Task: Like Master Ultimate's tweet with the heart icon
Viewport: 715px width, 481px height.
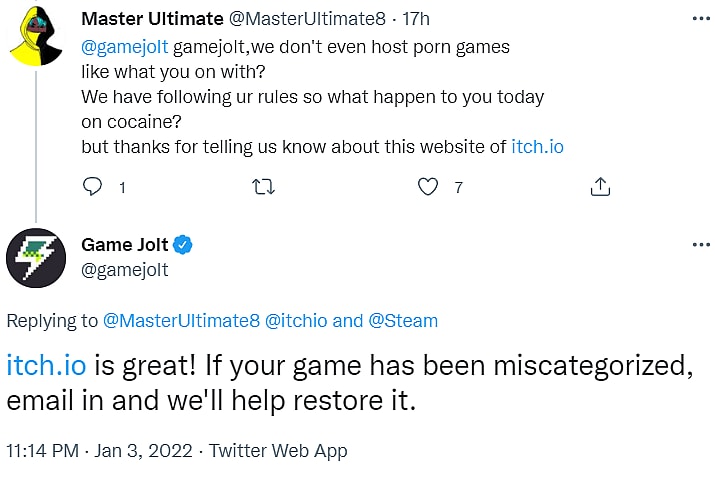Action: pyautogui.click(x=428, y=187)
